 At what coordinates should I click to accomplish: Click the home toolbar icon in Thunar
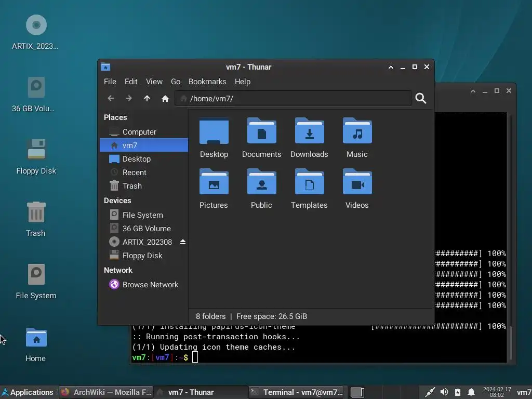tap(165, 98)
